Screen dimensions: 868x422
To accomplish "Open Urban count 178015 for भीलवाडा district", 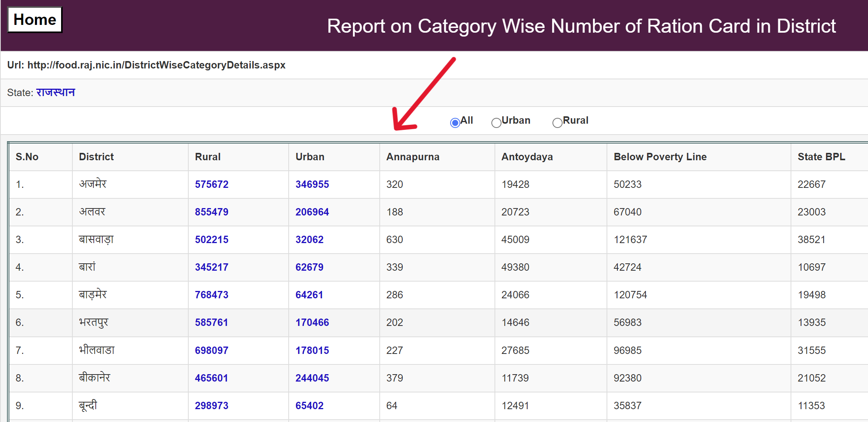I will point(312,350).
